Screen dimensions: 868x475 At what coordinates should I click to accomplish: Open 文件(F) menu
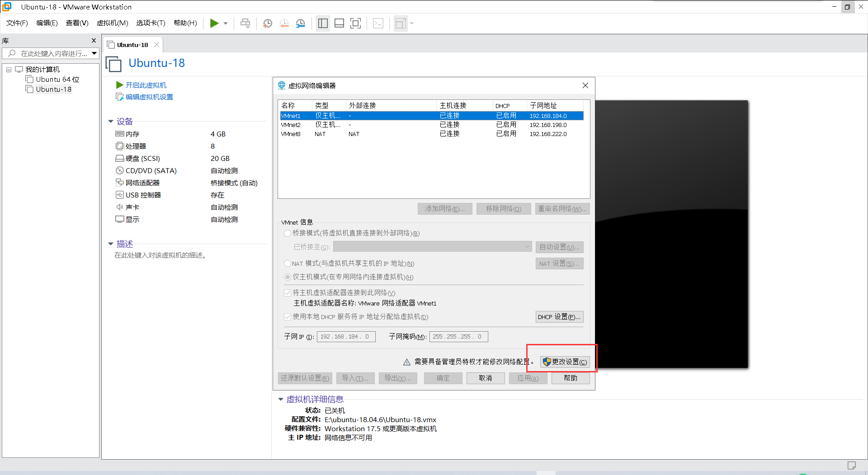pyautogui.click(x=17, y=23)
